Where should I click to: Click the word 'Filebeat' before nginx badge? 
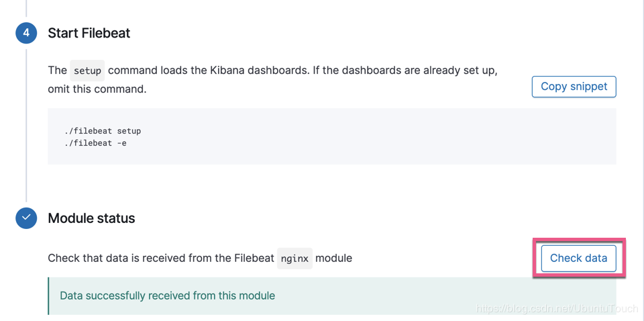[254, 259]
